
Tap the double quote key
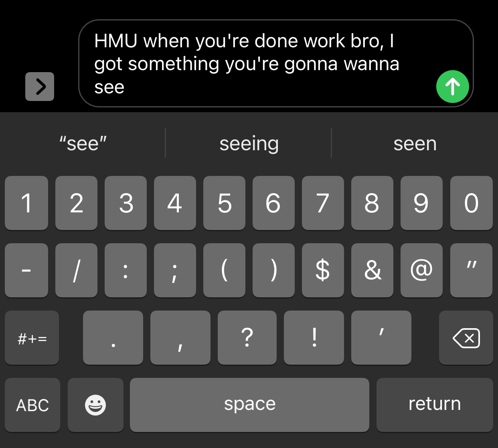(472, 270)
